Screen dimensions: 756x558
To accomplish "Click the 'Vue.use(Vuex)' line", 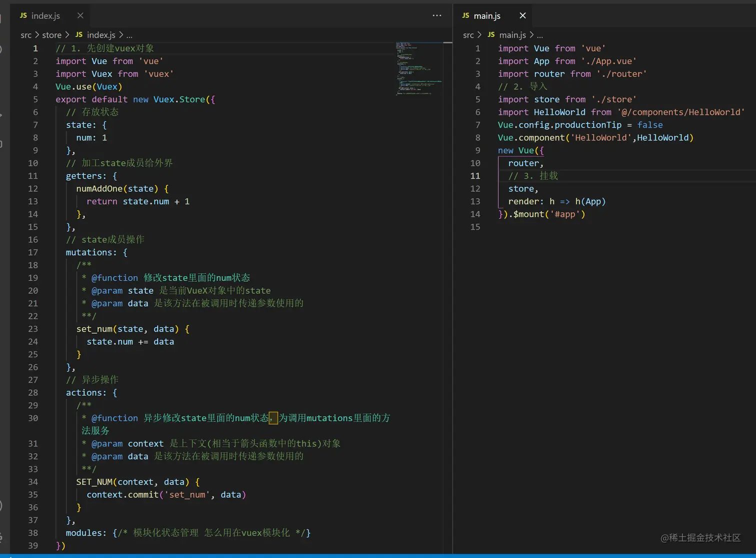I will pos(89,87).
